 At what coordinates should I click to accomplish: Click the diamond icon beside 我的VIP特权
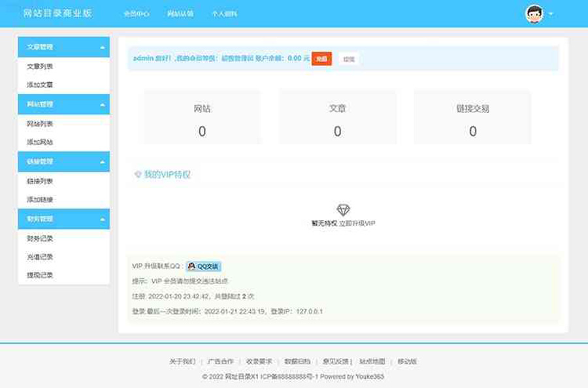[x=138, y=175]
